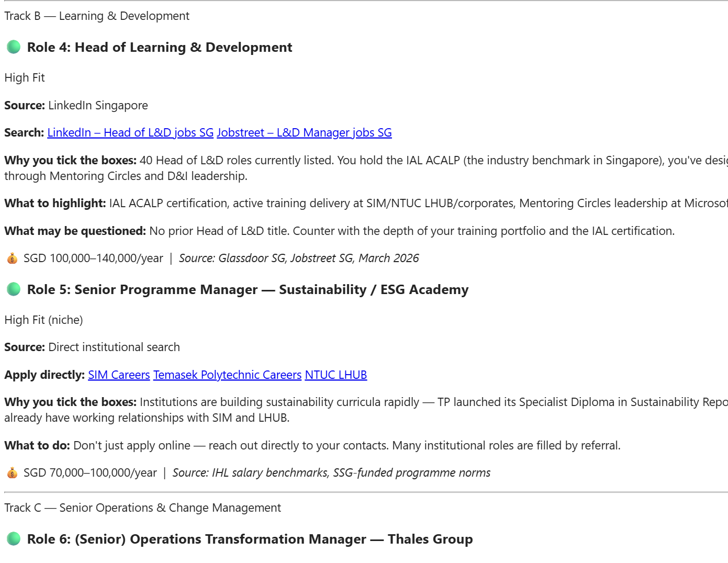Screen dimensions: 728x563
Task: Click the line 'through Mentoring Circles and D&I leadership.'
Action: (x=126, y=176)
